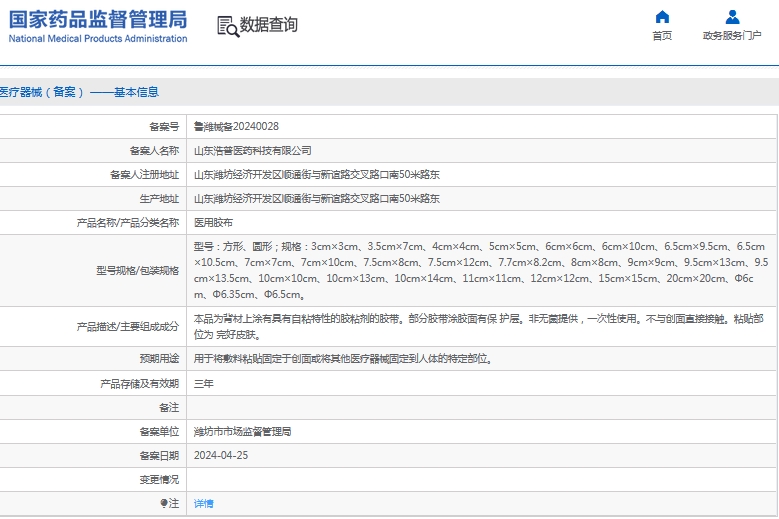Click the 产品名称/产品分类名称 row label
The width and height of the screenshot is (779, 519).
click(x=128, y=222)
